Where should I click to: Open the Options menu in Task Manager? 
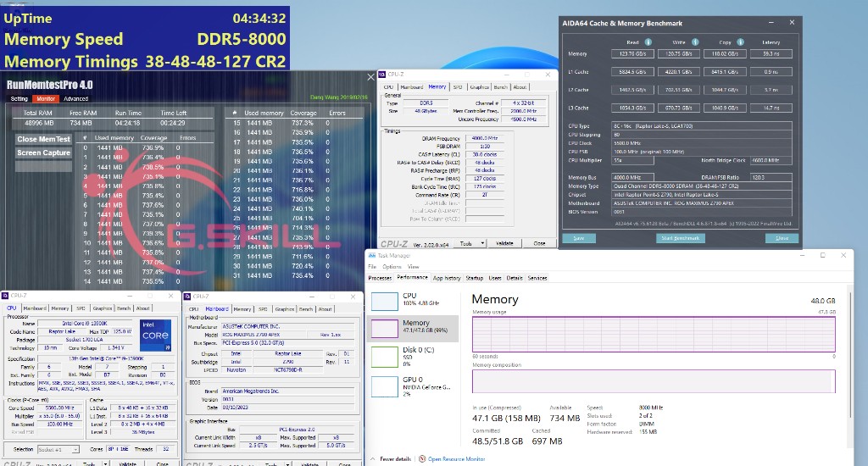point(392,267)
